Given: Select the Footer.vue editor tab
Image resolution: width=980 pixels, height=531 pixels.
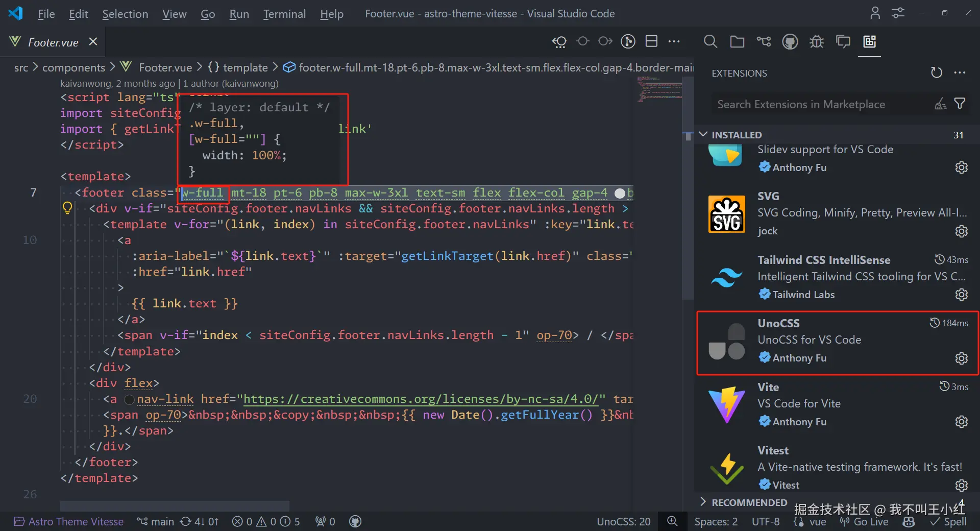Looking at the screenshot, I should (53, 42).
